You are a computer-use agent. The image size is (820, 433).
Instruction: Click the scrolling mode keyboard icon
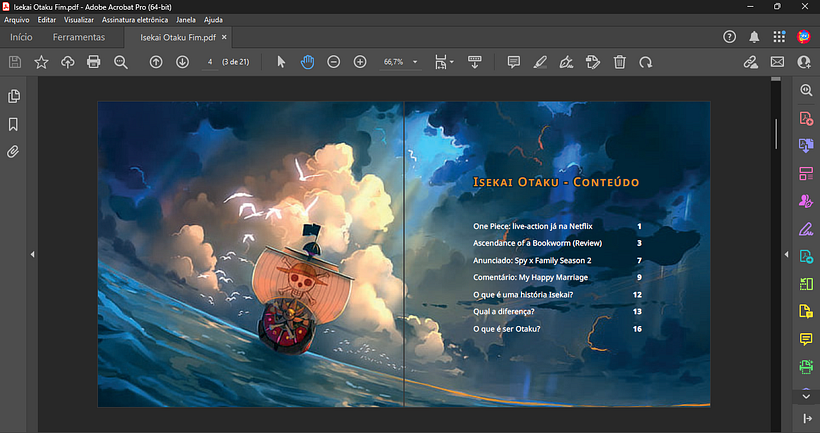coord(475,62)
